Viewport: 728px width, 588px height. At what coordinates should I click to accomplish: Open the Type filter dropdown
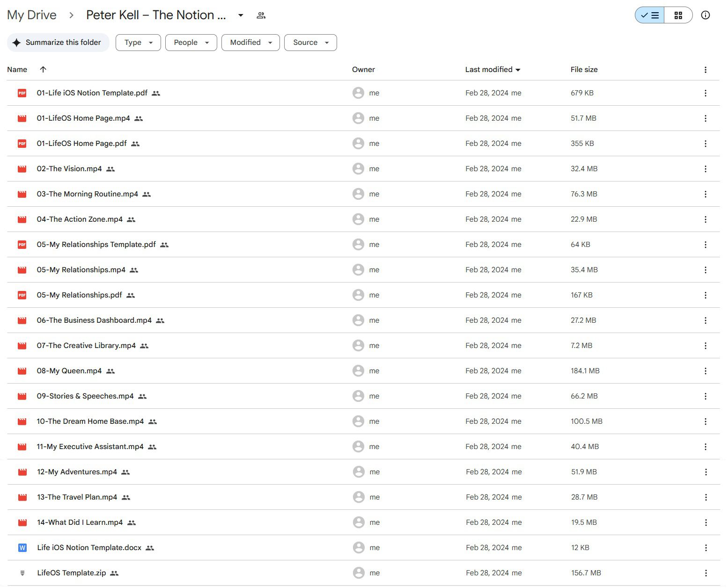click(x=138, y=43)
